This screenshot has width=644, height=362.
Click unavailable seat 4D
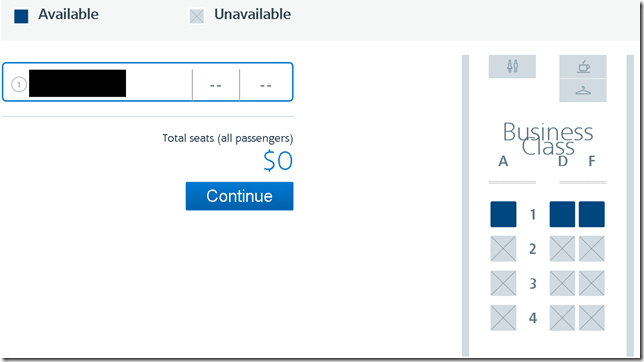pos(562,318)
